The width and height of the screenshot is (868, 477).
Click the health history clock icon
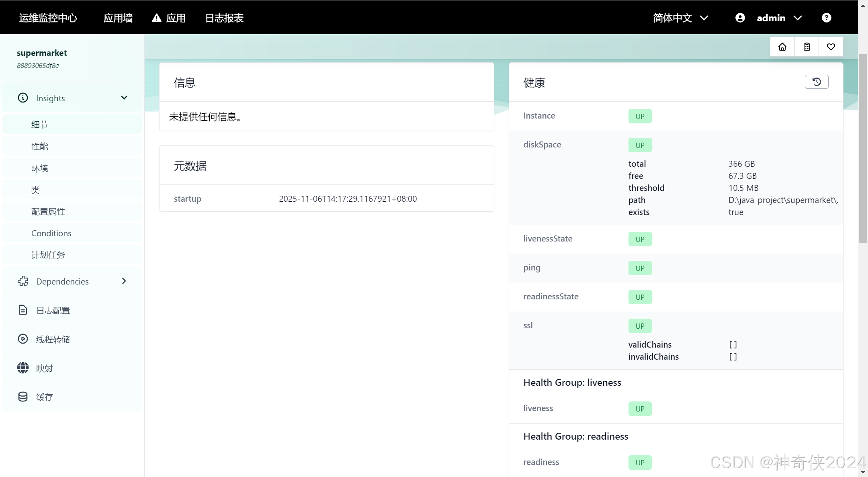(816, 82)
